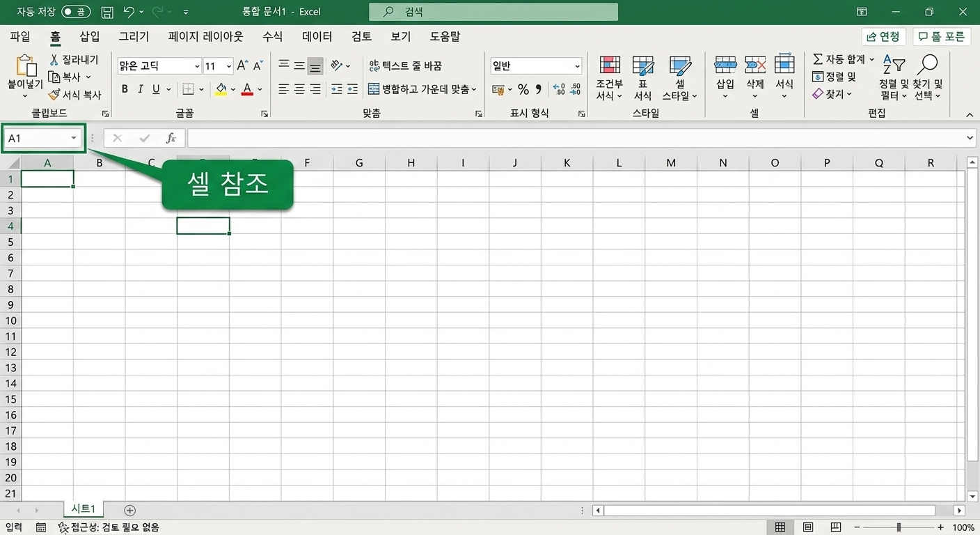980x535 pixels.
Task: Center text horizontally
Action: 299,89
